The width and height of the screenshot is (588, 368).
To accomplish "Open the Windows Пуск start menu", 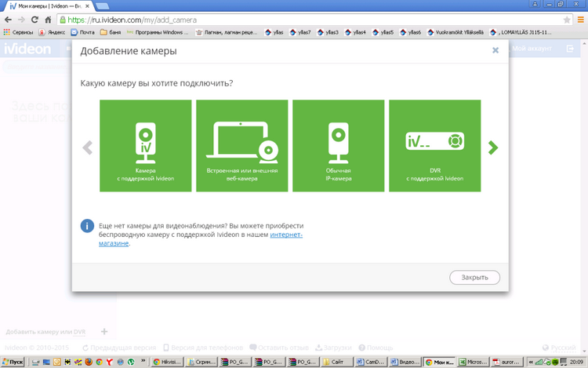I will (x=13, y=362).
